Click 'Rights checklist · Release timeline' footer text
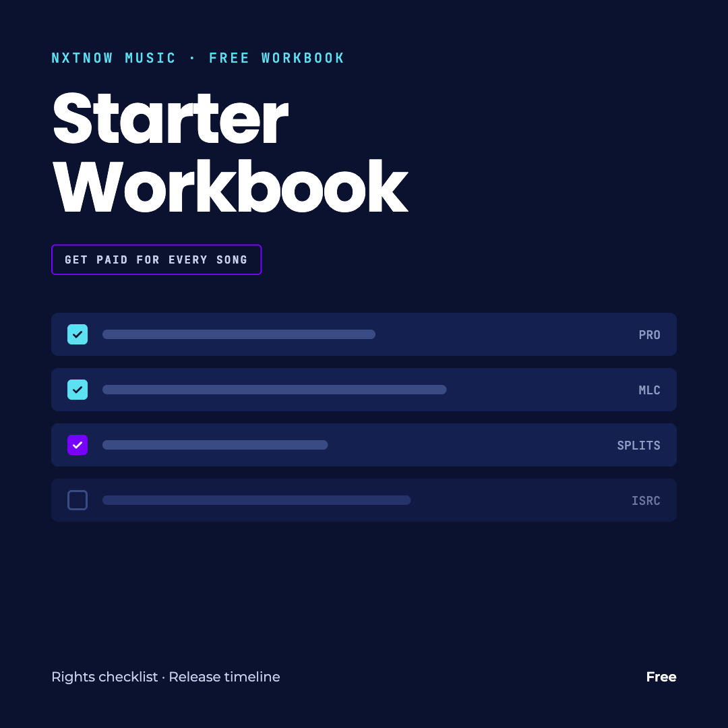 pyautogui.click(x=166, y=677)
